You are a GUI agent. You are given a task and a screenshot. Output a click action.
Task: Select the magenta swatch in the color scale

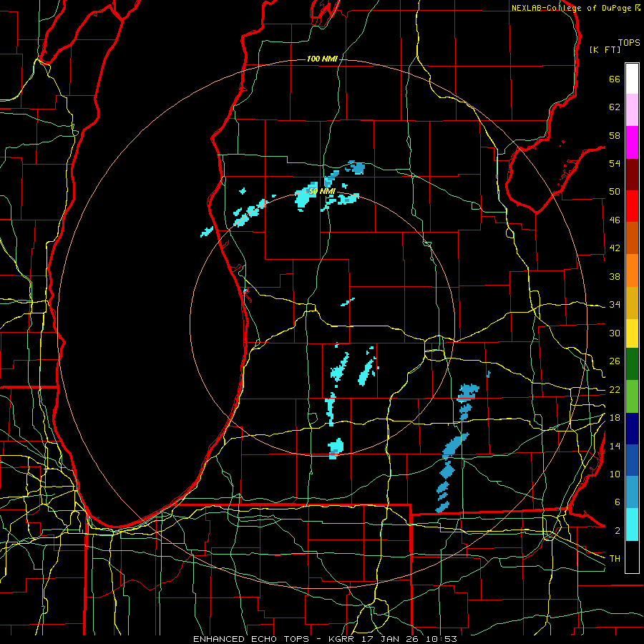pos(632,142)
